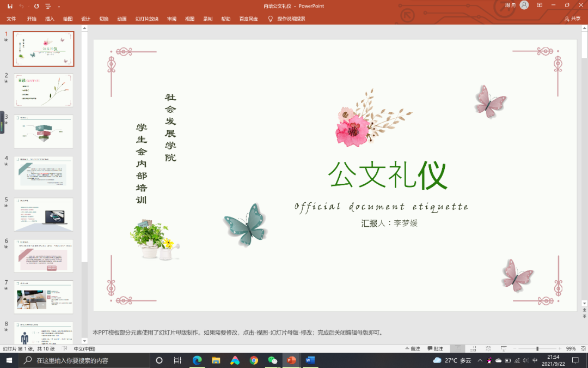Select slide 3 thumbnail in panel

pyautogui.click(x=44, y=131)
